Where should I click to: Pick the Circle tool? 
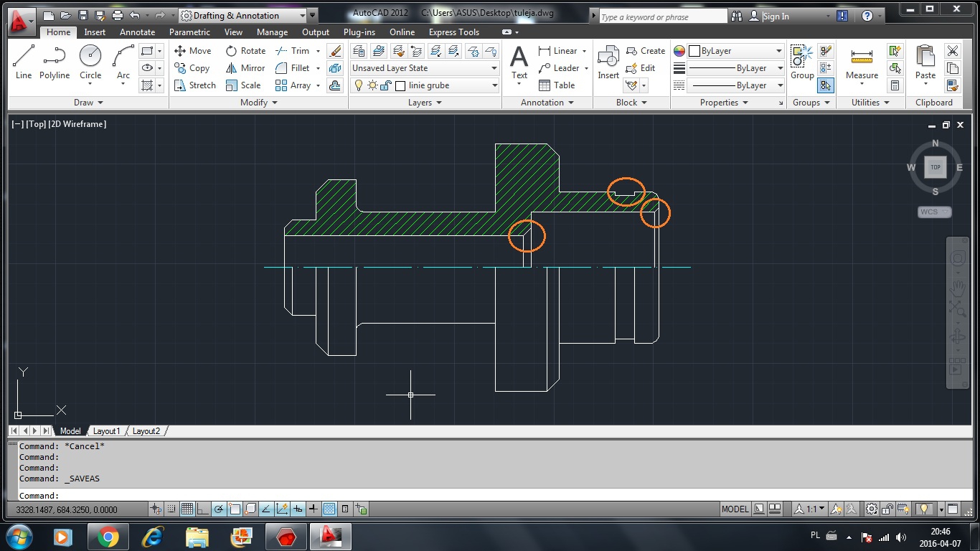(90, 62)
